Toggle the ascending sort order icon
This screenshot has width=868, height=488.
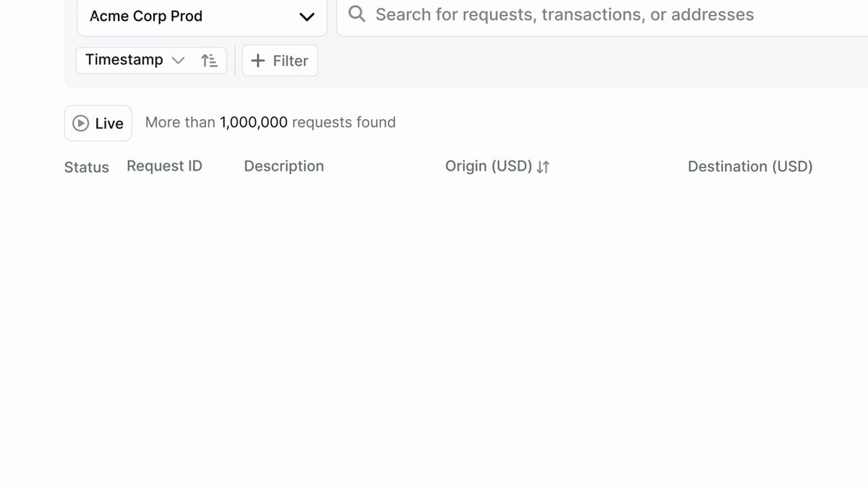click(x=209, y=61)
